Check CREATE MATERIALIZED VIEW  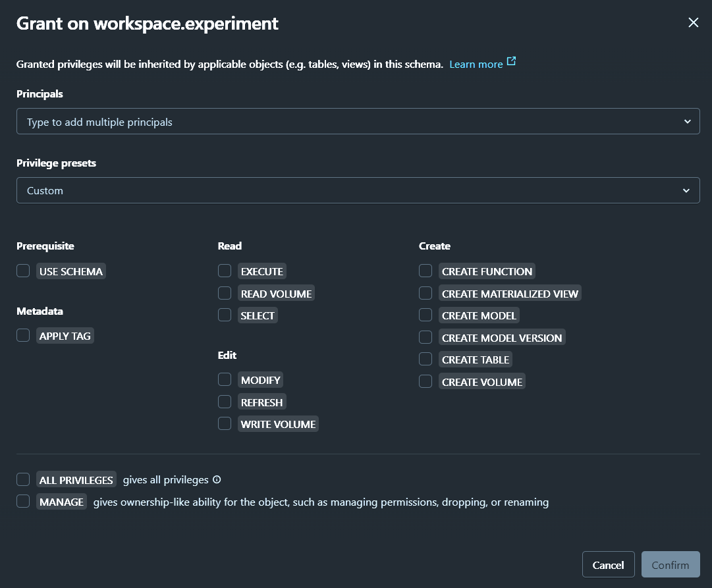click(x=426, y=293)
